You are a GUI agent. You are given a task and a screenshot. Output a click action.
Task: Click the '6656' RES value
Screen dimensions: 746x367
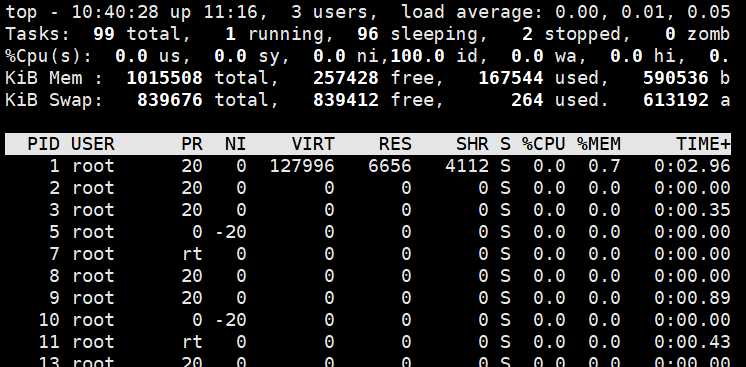tap(390, 166)
